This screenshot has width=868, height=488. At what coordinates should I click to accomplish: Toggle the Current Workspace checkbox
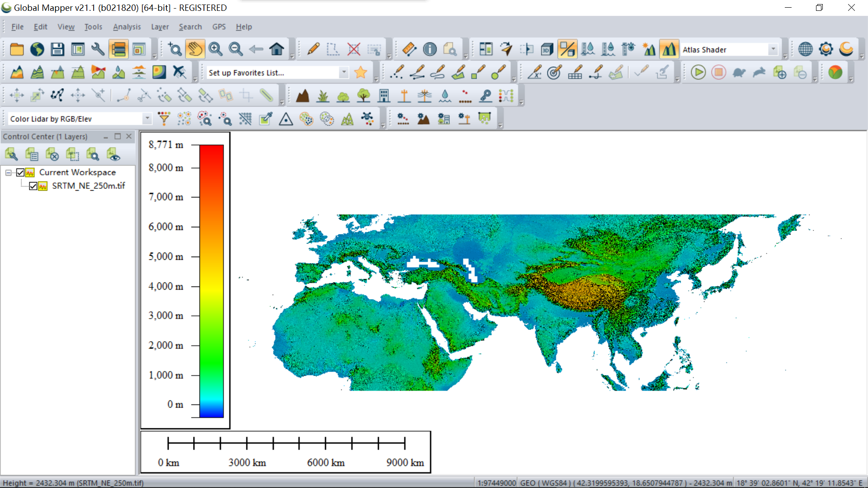20,173
